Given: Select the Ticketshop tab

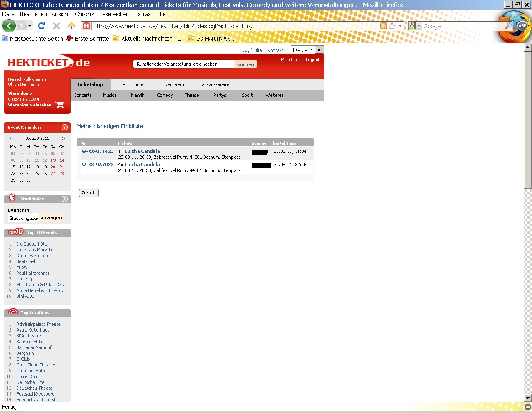Looking at the screenshot, I should click(90, 84).
